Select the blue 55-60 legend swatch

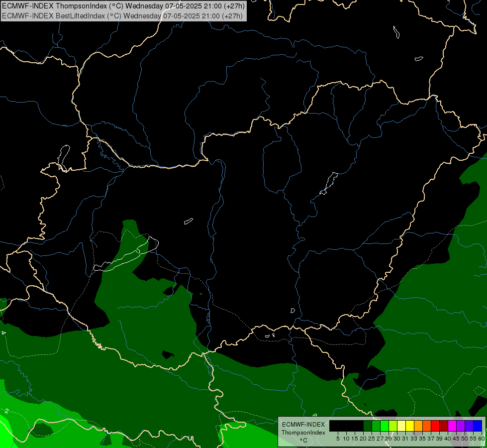tap(478, 426)
